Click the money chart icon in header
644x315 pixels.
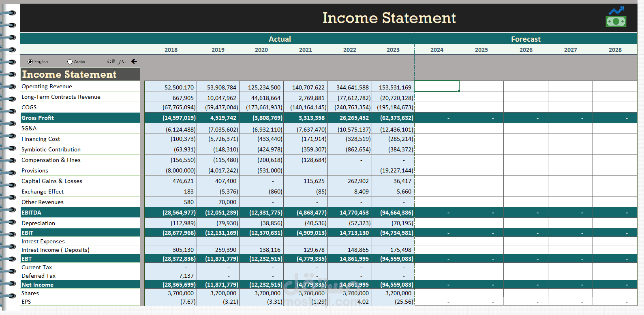[x=616, y=17]
